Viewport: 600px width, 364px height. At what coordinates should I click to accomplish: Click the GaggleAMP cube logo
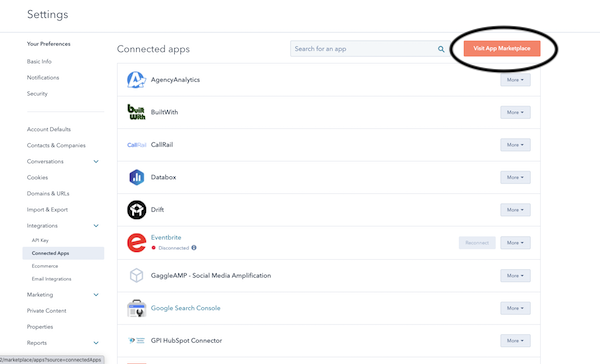(137, 275)
